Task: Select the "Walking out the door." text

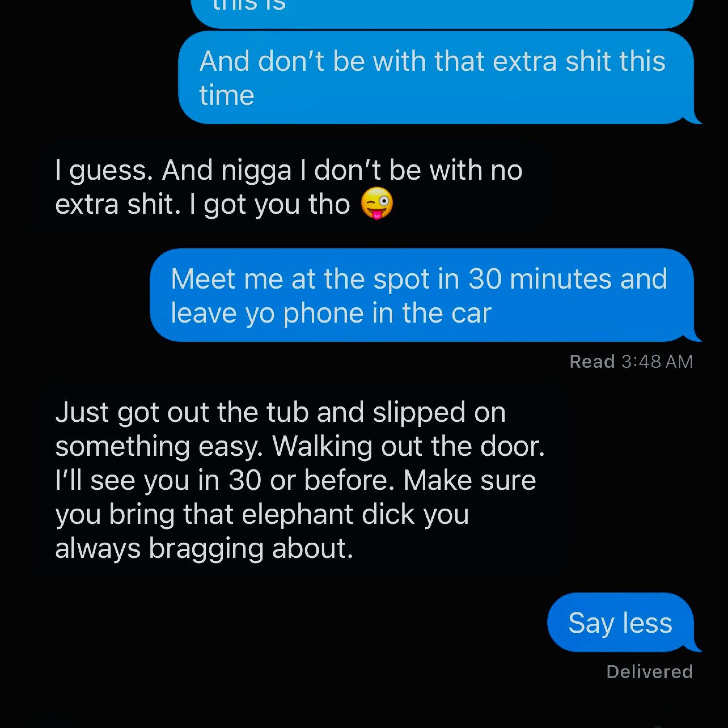Action: click(408, 446)
